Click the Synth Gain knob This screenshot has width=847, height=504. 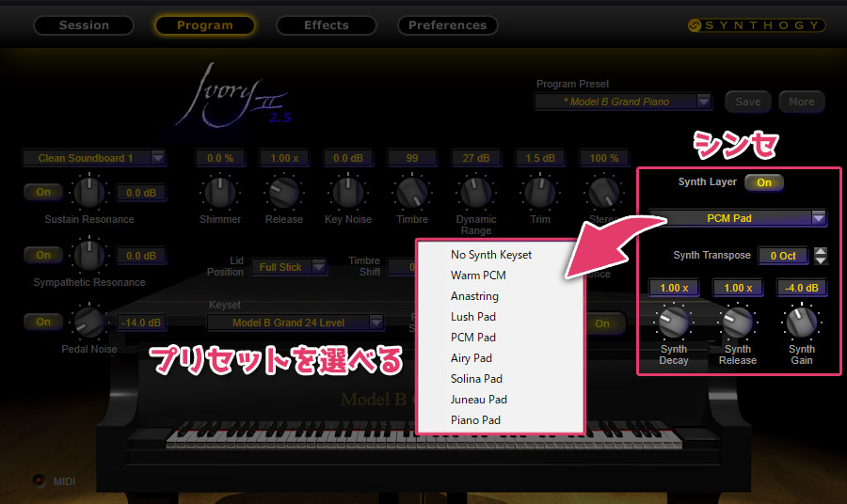coord(802,322)
